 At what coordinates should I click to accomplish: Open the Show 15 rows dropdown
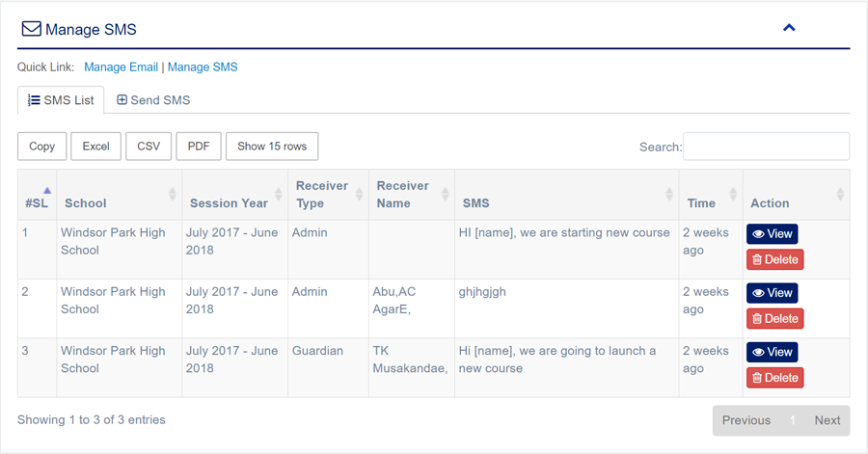(272, 147)
